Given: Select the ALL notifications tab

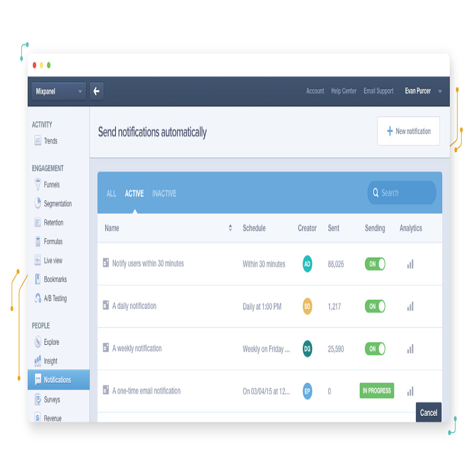Looking at the screenshot, I should 111,193.
